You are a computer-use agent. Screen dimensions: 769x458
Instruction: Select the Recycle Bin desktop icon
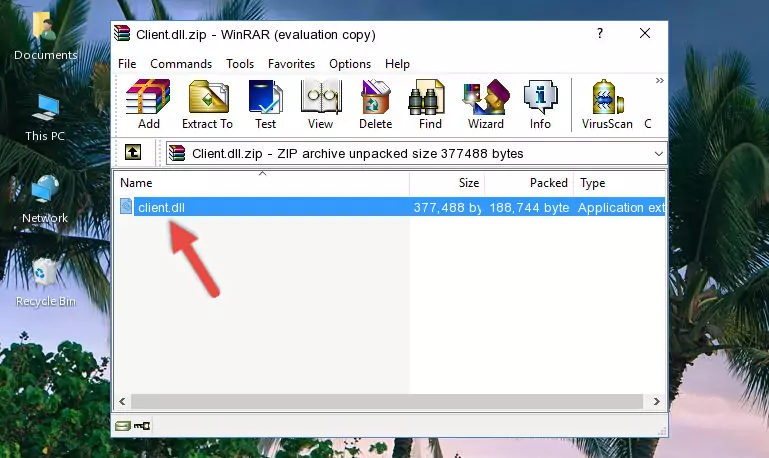[x=46, y=282]
